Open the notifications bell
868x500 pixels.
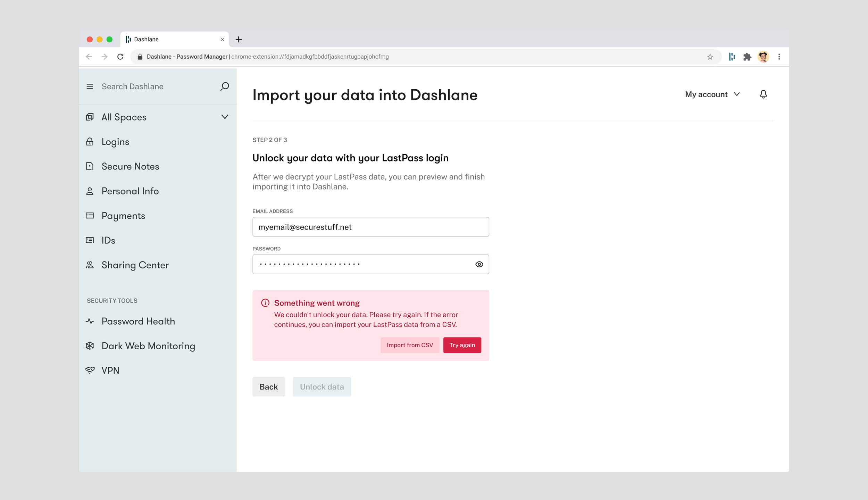click(x=763, y=94)
